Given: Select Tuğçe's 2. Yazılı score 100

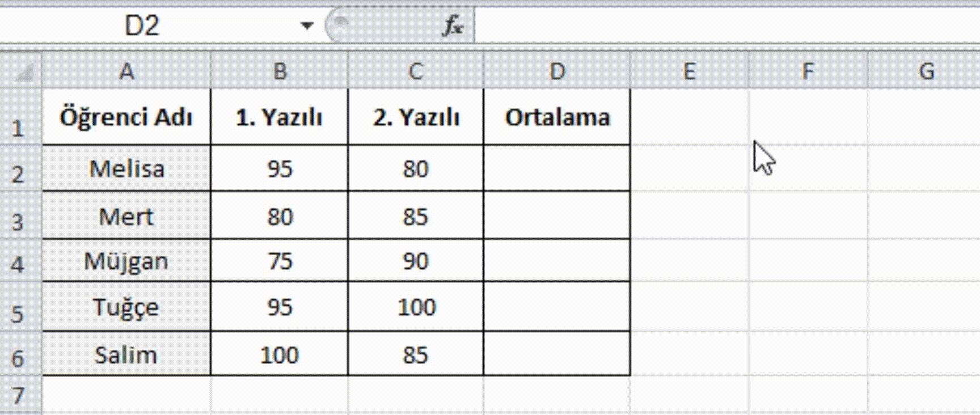Looking at the screenshot, I should [x=416, y=307].
